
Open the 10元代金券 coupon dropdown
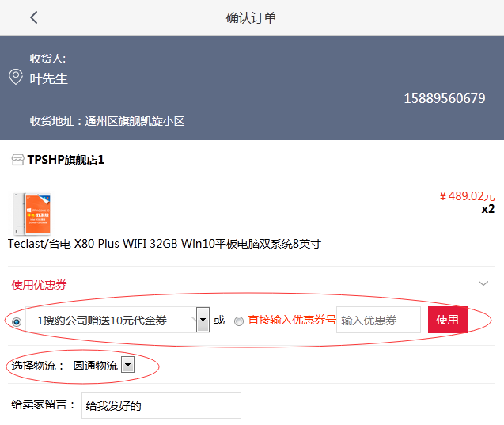coord(203,320)
